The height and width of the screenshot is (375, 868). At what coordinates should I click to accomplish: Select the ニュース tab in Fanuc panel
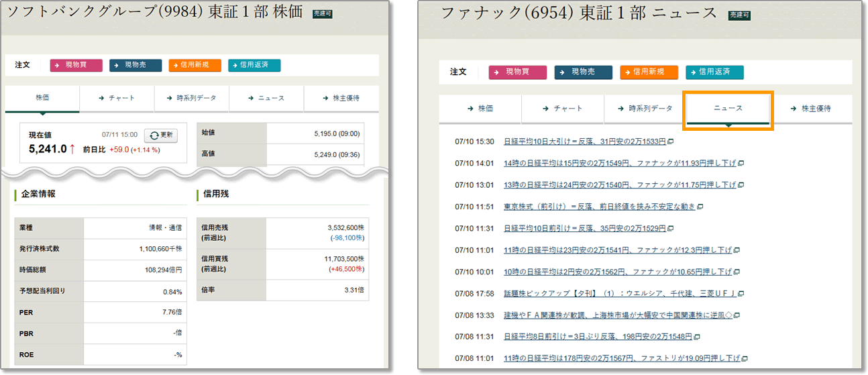(x=728, y=109)
